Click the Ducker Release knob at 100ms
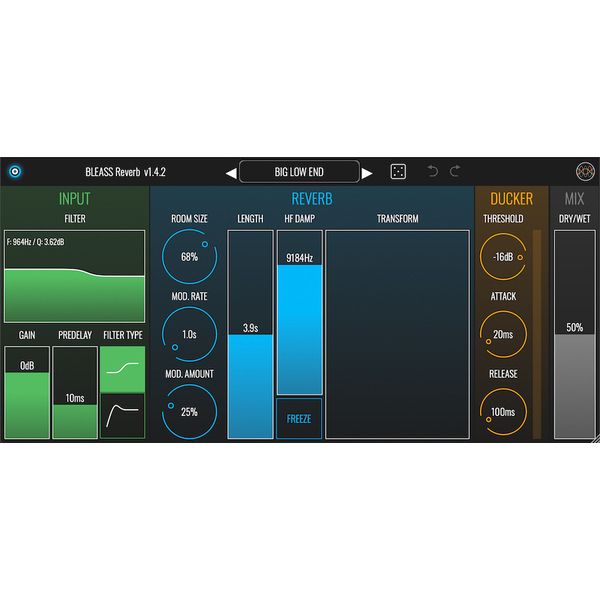Viewport: 600px width, 600px height. tap(503, 411)
